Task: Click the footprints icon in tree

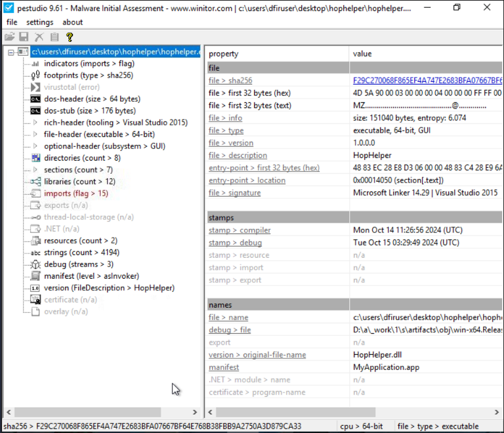Action: 35,75
